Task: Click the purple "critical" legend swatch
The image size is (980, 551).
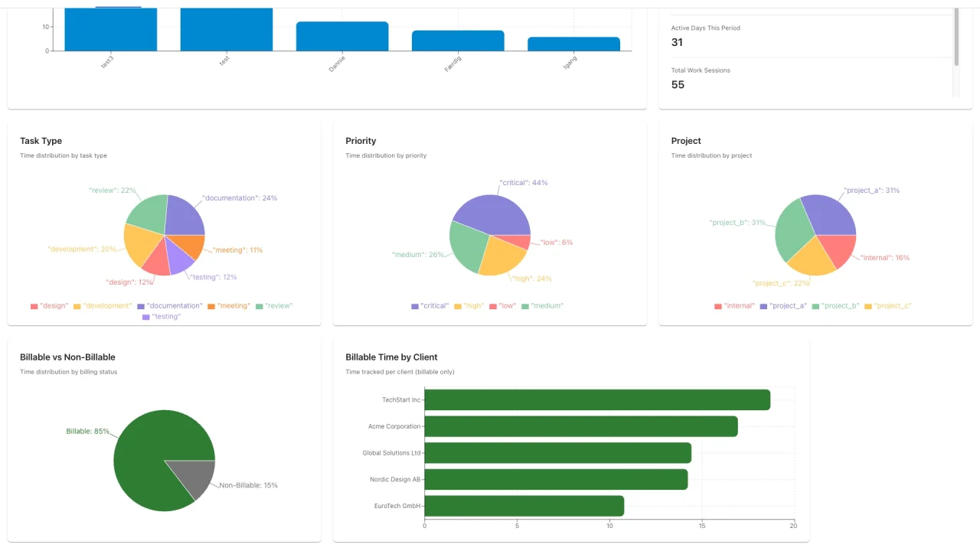Action: tap(414, 305)
